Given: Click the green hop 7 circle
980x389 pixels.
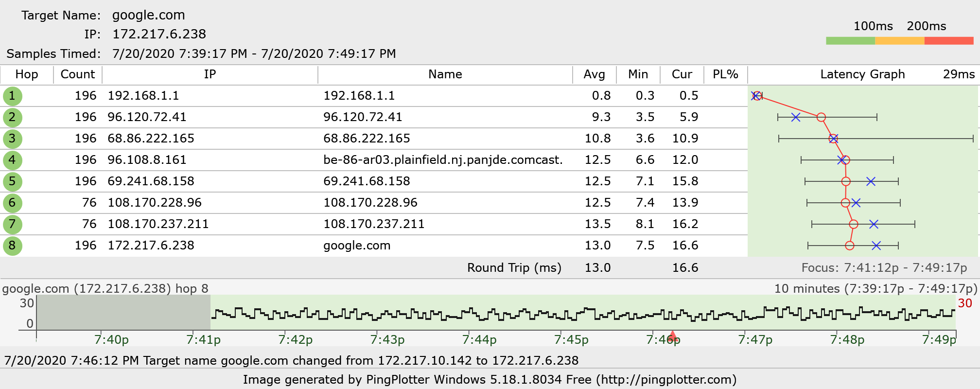Looking at the screenshot, I should (x=12, y=224).
